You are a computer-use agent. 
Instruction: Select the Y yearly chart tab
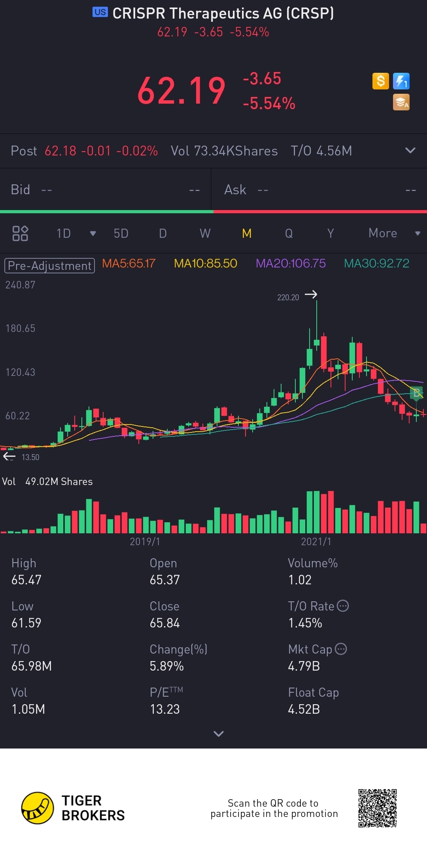click(331, 233)
